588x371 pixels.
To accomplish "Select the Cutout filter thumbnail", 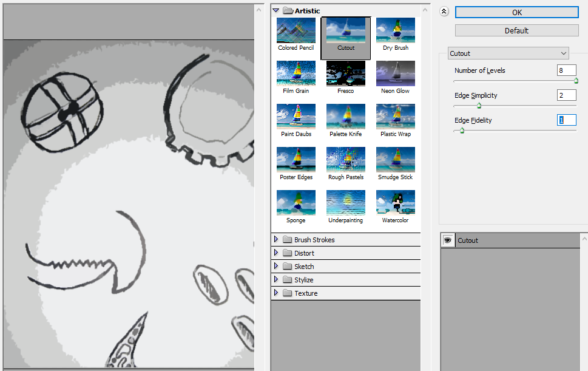I will pos(346,30).
